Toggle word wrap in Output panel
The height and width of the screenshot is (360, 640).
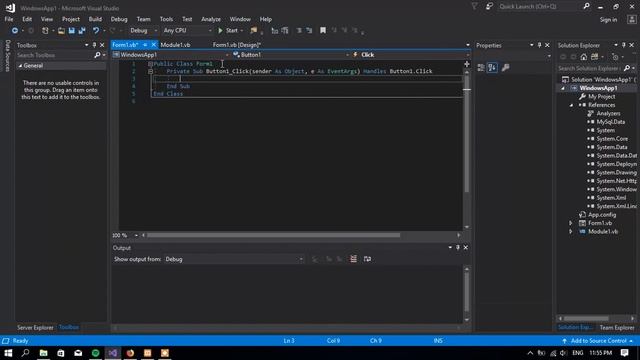[367, 259]
